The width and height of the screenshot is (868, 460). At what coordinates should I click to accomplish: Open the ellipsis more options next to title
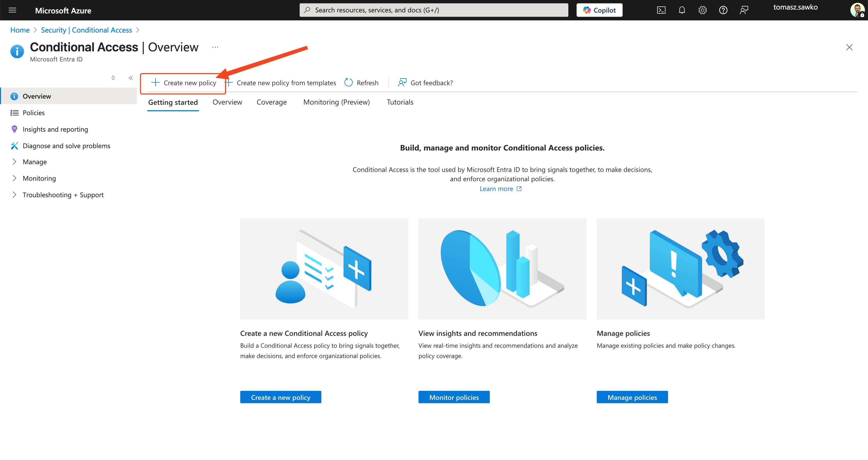coord(215,47)
